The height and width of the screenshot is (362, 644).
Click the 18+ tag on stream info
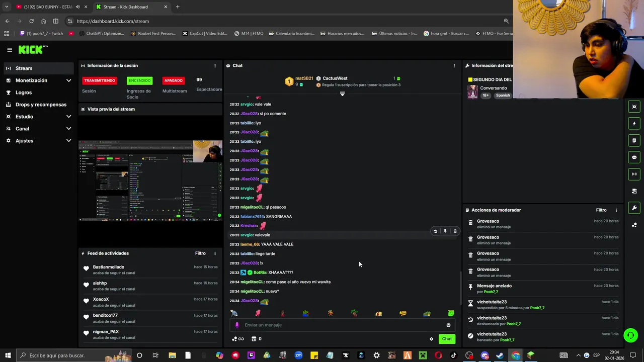coord(486,95)
